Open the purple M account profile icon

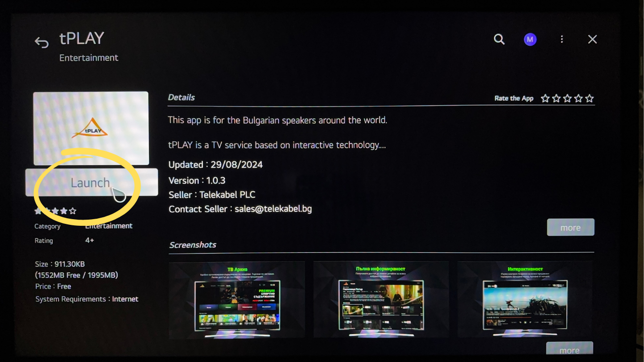coord(530,40)
